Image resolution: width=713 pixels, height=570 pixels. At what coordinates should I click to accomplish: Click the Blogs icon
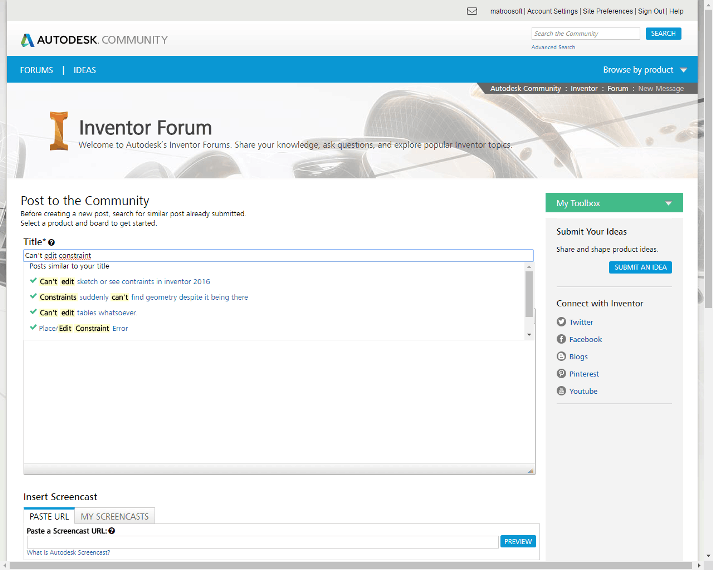[561, 356]
